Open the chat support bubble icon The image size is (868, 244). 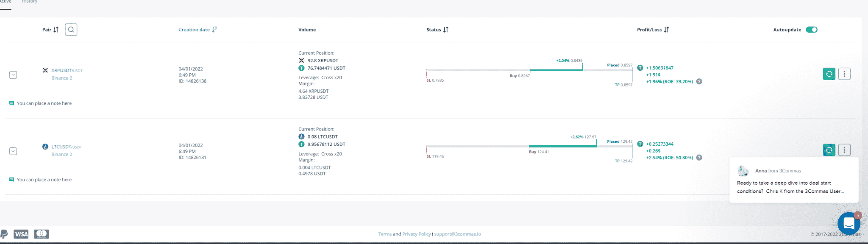coord(849,223)
